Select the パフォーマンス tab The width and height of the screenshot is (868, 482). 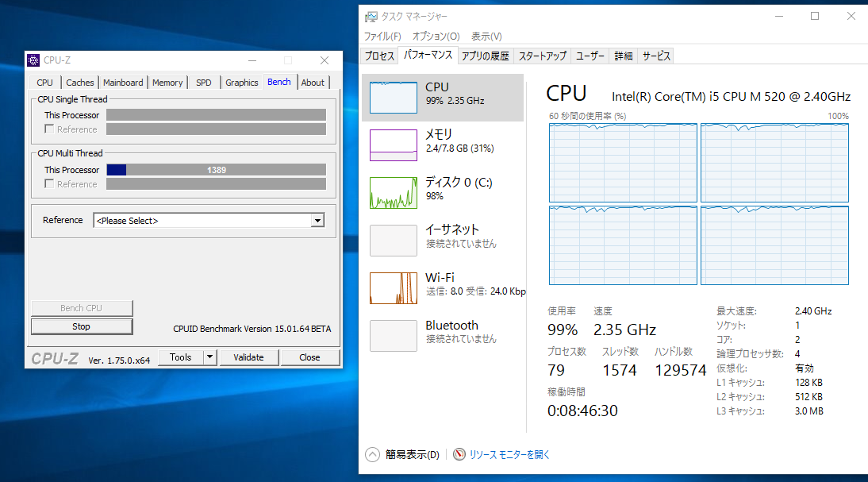428,55
